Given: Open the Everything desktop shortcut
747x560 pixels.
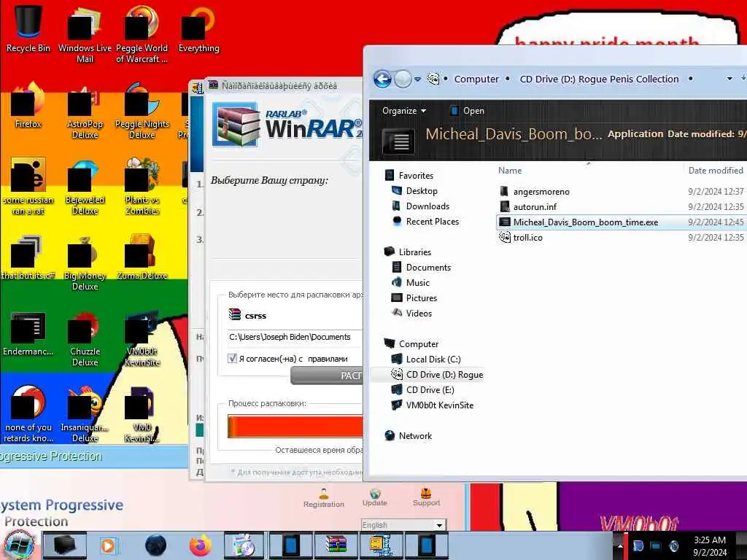Looking at the screenshot, I should 198,28.
